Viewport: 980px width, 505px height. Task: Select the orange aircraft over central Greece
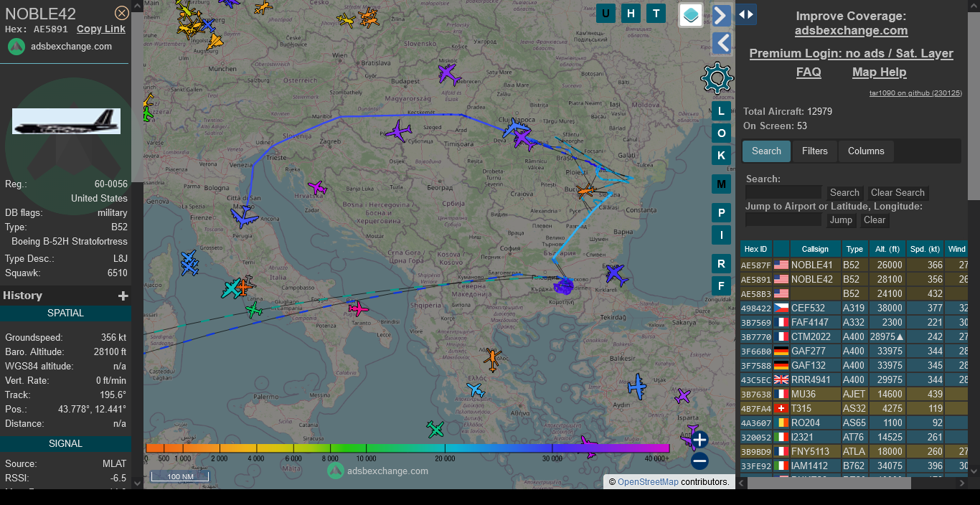[492, 359]
